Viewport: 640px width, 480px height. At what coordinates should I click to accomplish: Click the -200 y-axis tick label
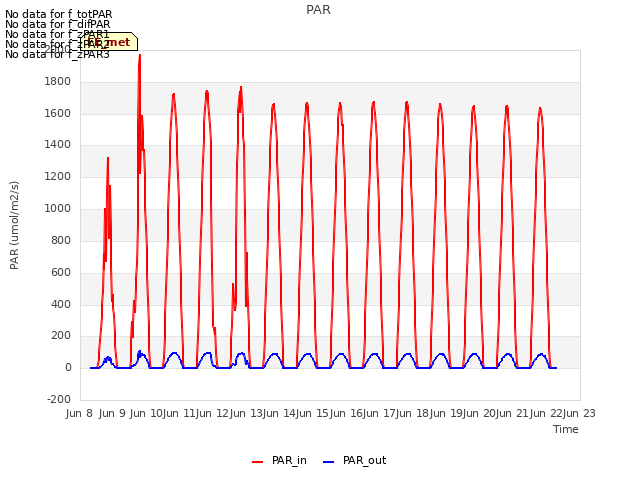click(x=59, y=399)
